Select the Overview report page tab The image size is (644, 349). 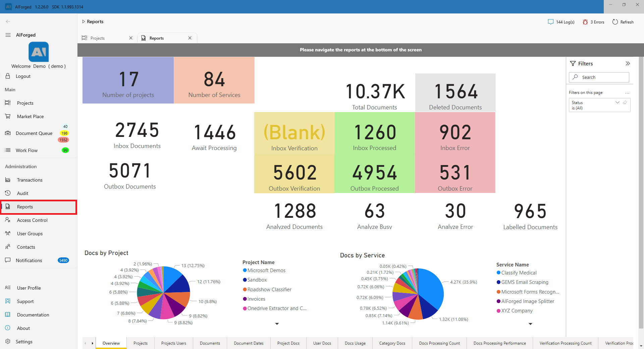pyautogui.click(x=111, y=343)
